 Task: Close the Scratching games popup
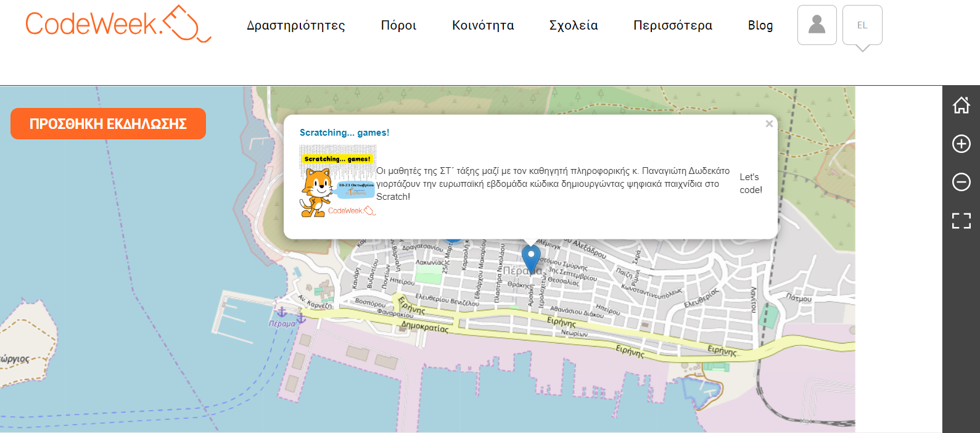(768, 124)
